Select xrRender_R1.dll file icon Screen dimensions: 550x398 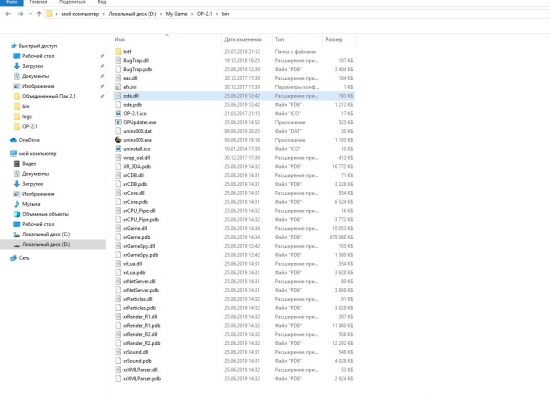tap(118, 317)
